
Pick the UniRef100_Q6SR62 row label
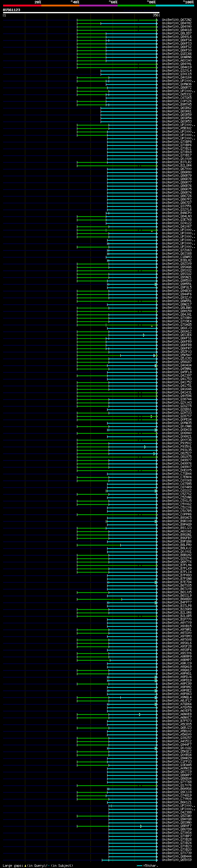pyautogui.click(x=177, y=108)
